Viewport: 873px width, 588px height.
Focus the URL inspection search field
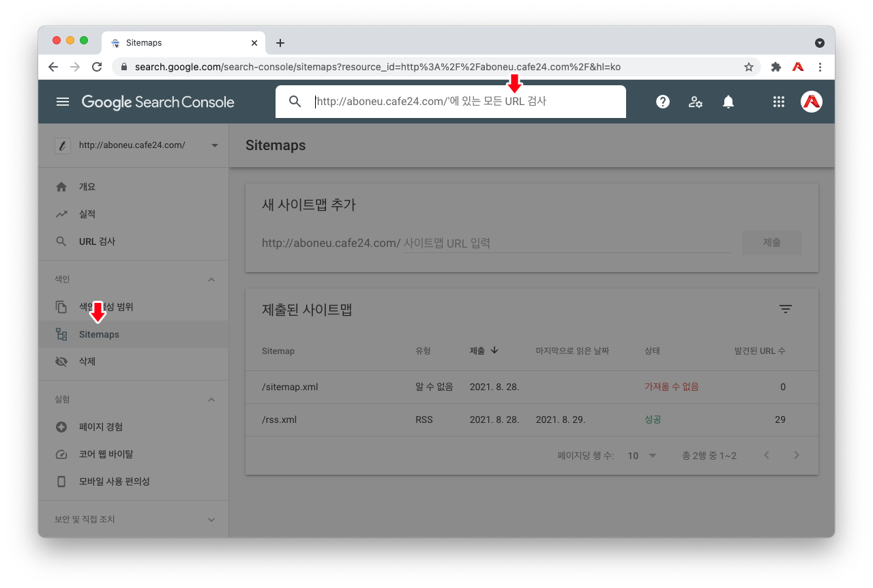coord(450,102)
